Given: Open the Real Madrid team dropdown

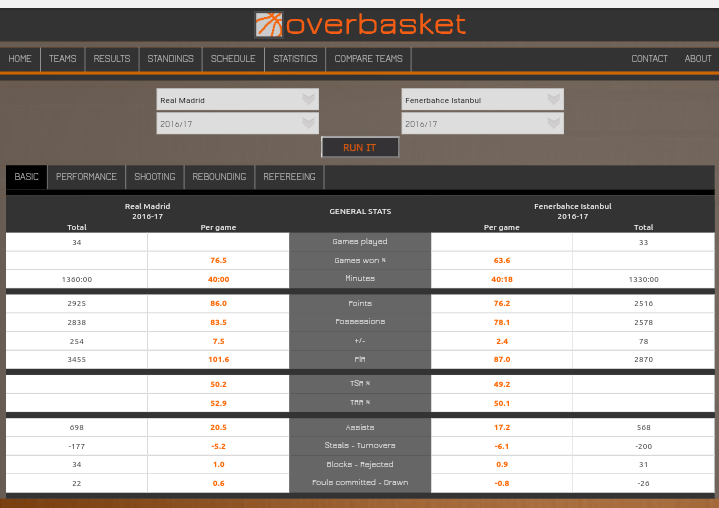Looking at the screenshot, I should (x=238, y=99).
